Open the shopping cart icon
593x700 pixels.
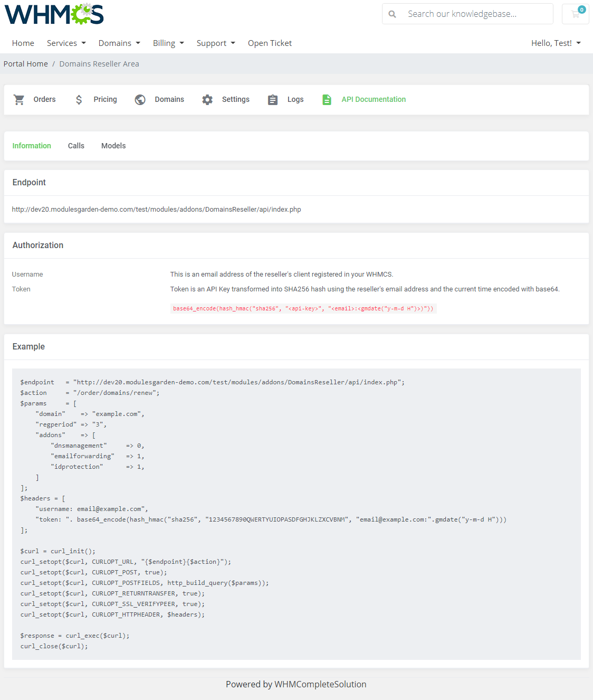575,14
